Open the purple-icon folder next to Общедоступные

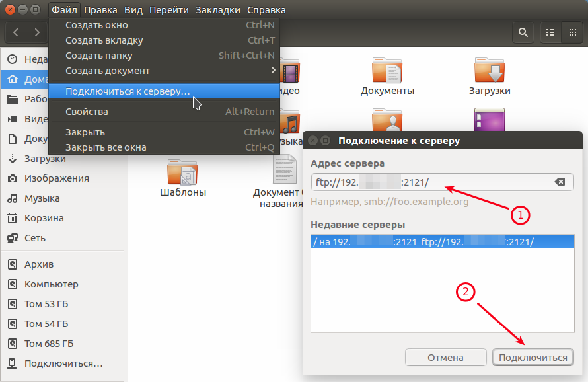pyautogui.click(x=490, y=120)
